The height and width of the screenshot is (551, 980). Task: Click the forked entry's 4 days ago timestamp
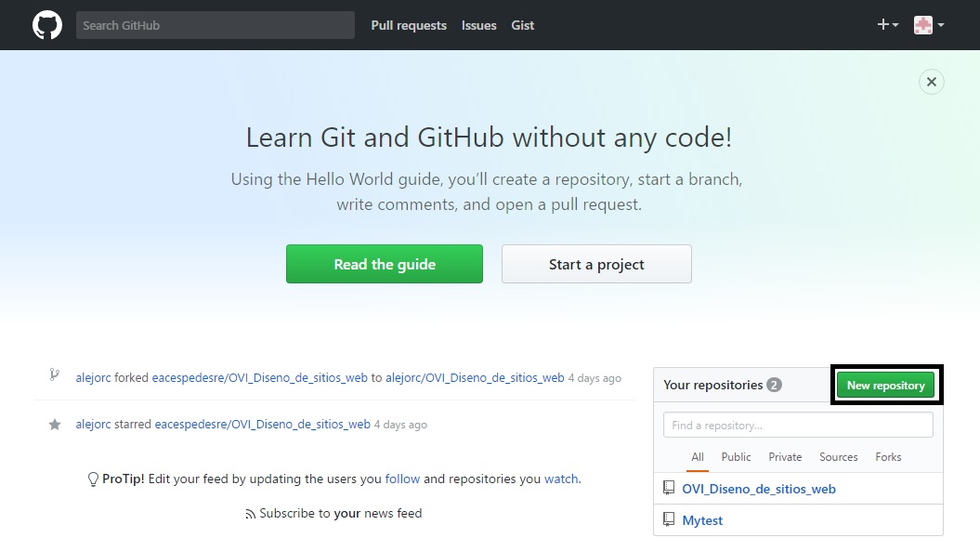click(x=595, y=378)
